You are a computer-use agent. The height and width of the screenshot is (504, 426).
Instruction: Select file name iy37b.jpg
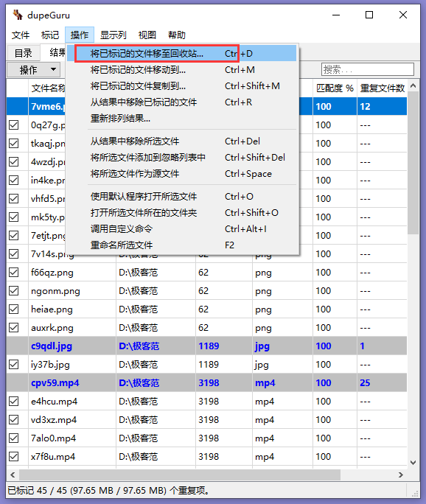click(50, 365)
